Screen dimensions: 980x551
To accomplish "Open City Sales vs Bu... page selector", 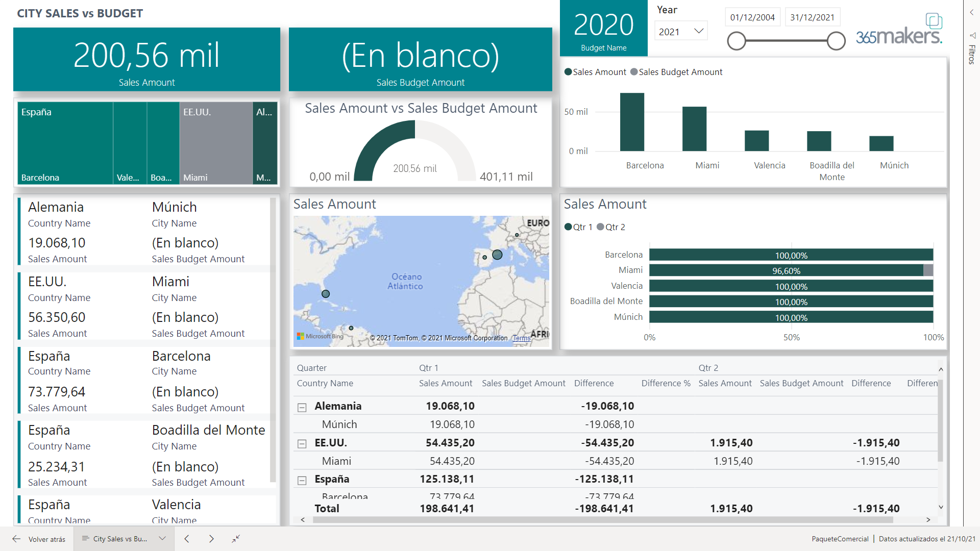I will [124, 539].
